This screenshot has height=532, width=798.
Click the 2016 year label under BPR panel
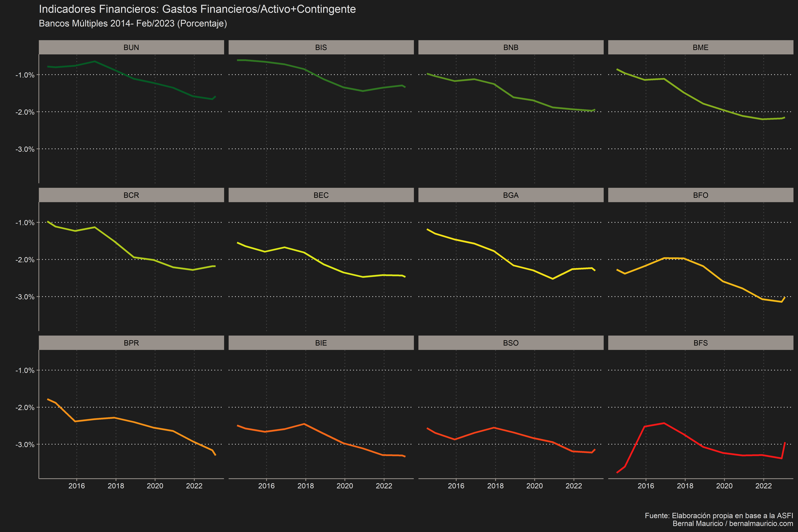click(x=77, y=486)
